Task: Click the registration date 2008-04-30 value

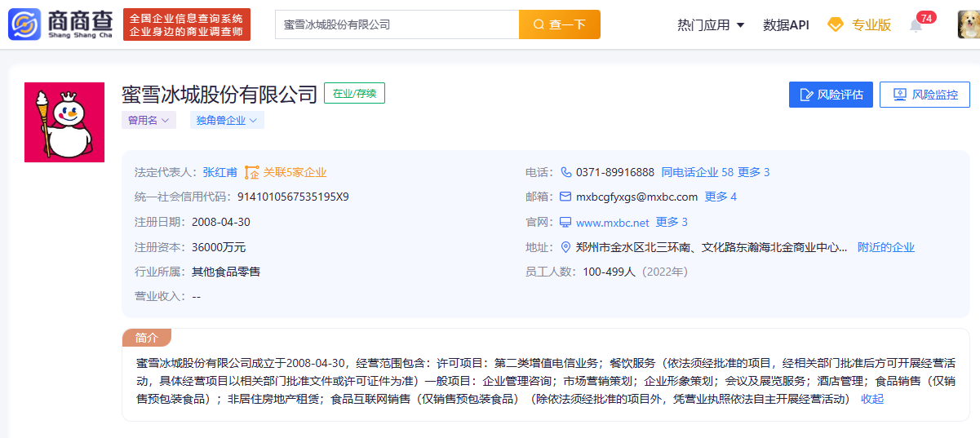Action: coord(221,222)
